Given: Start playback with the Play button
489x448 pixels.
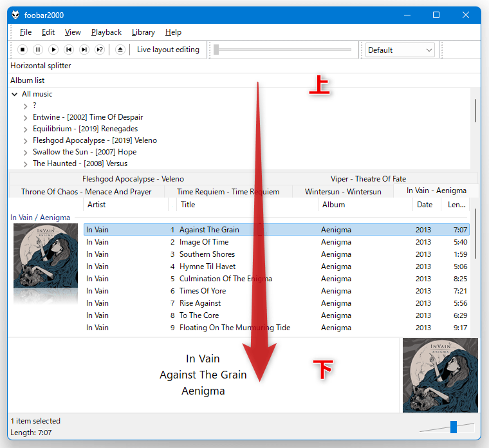Looking at the screenshot, I should click(x=53, y=50).
